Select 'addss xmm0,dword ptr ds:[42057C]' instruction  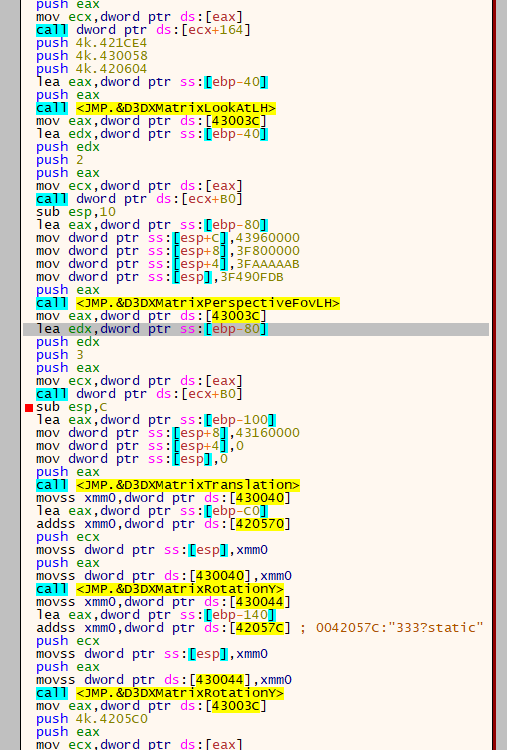164,628
